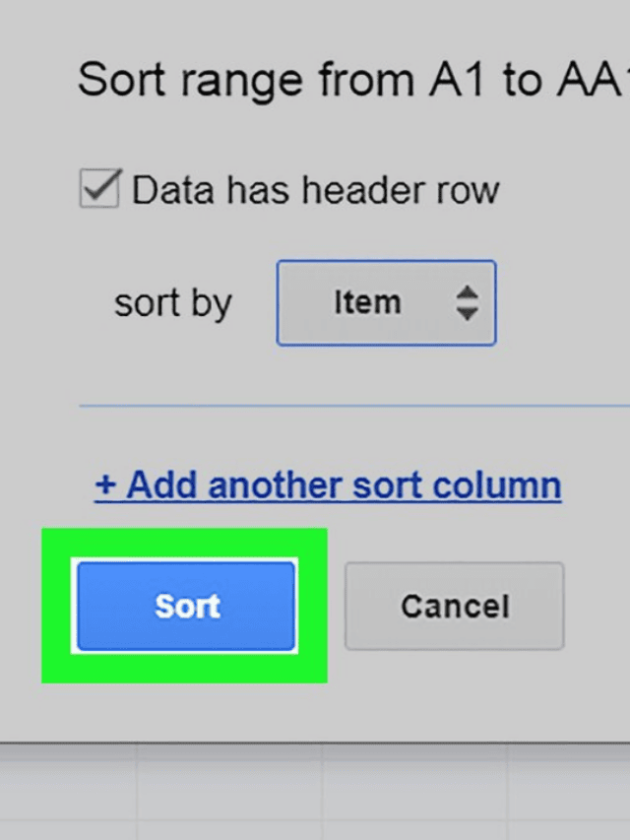The image size is (630, 840).
Task: Open the sort by Item dropdown
Action: (386, 302)
